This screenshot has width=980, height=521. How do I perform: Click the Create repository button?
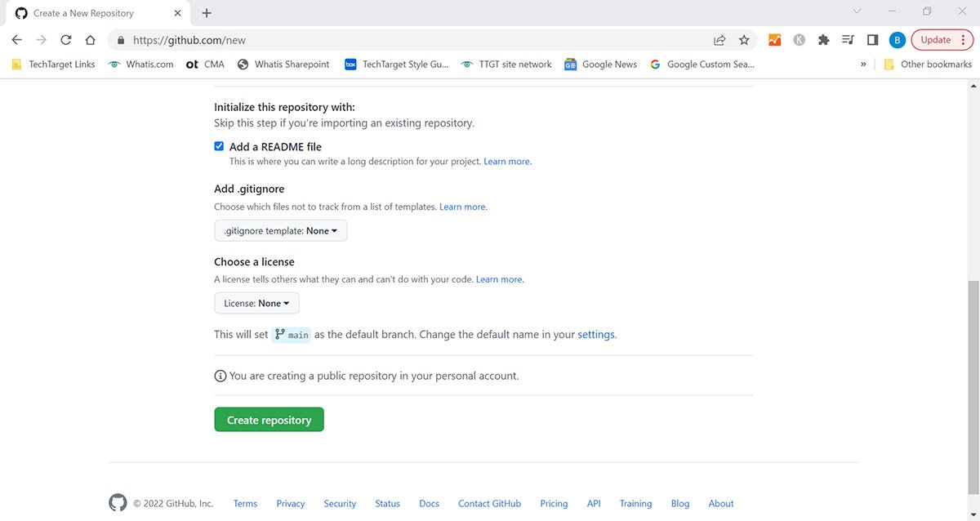[269, 419]
